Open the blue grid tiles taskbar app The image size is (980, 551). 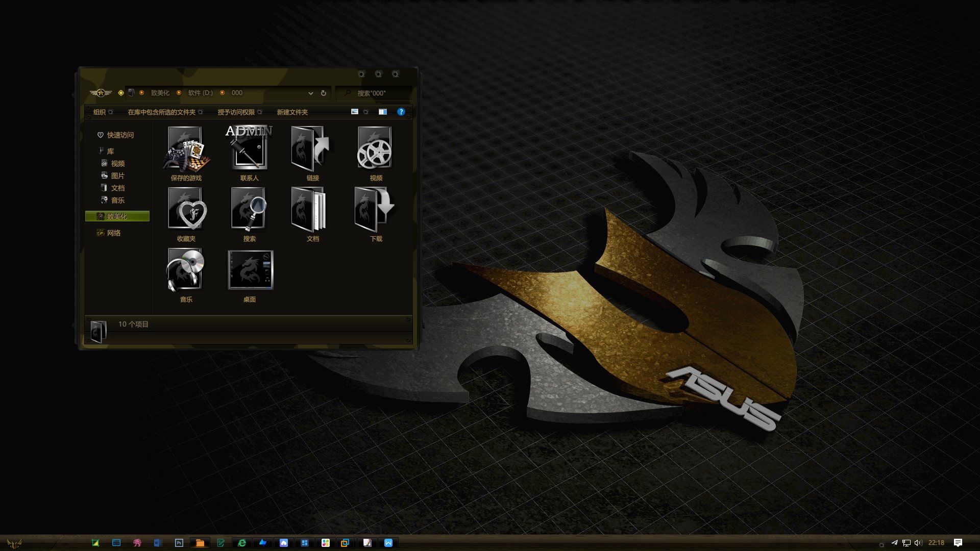click(x=305, y=543)
